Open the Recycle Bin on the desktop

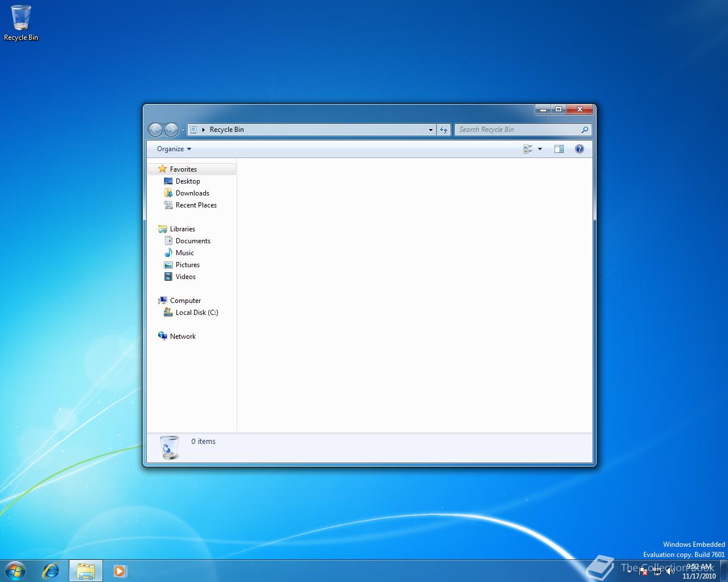coord(20,18)
